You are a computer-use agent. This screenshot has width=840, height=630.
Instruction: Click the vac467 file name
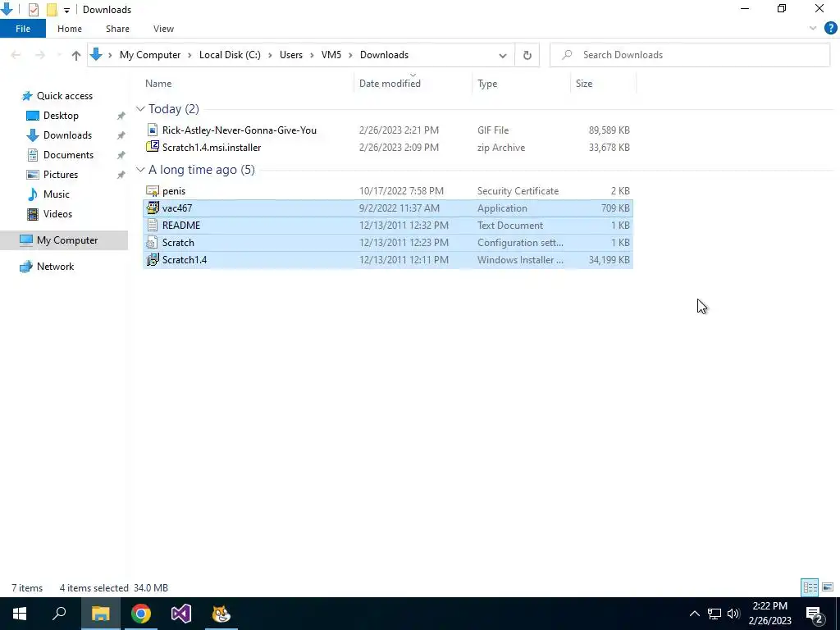coord(177,208)
